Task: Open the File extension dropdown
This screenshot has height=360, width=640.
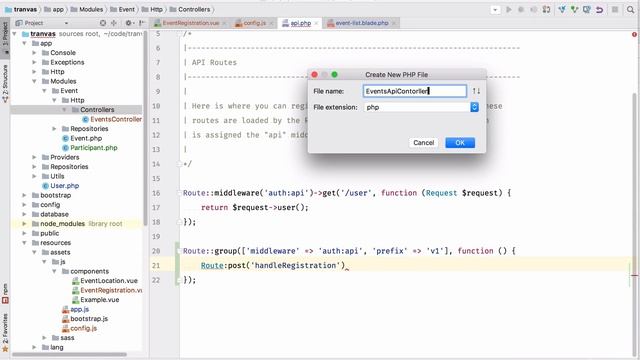Action: tap(474, 107)
